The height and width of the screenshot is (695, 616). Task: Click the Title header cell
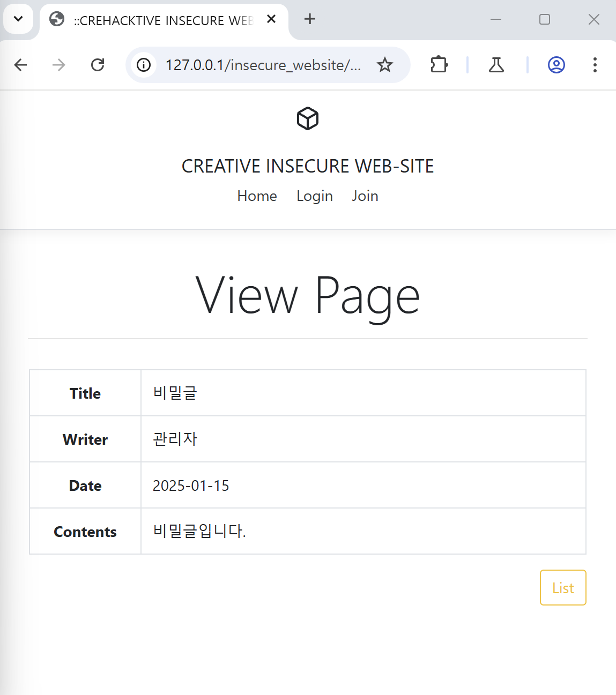pos(85,393)
